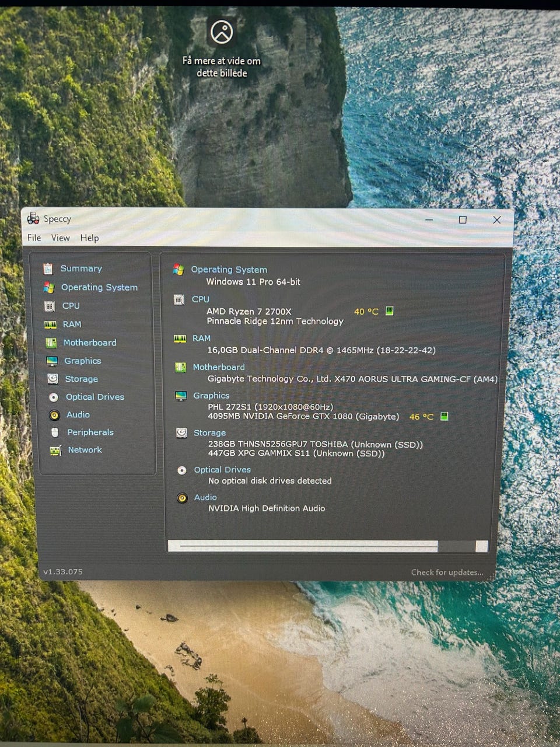Select Summary in the sidebar
The height and width of the screenshot is (747, 560).
click(81, 268)
